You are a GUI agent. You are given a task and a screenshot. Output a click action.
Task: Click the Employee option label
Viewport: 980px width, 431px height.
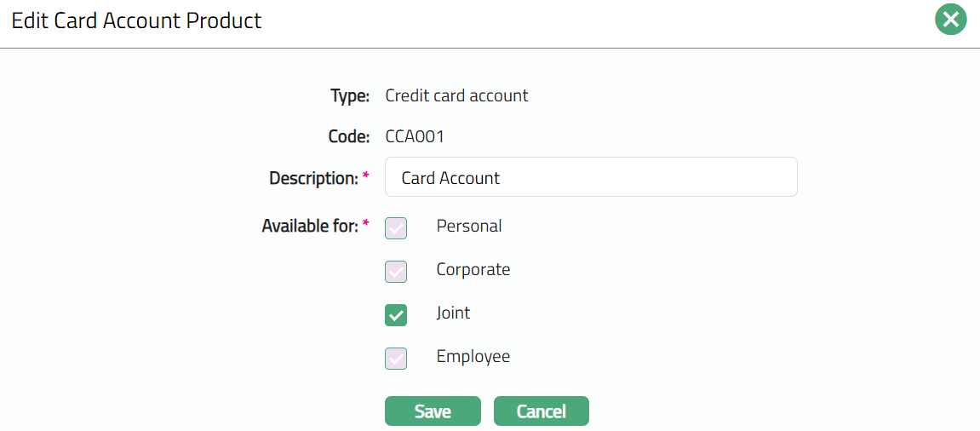(473, 357)
